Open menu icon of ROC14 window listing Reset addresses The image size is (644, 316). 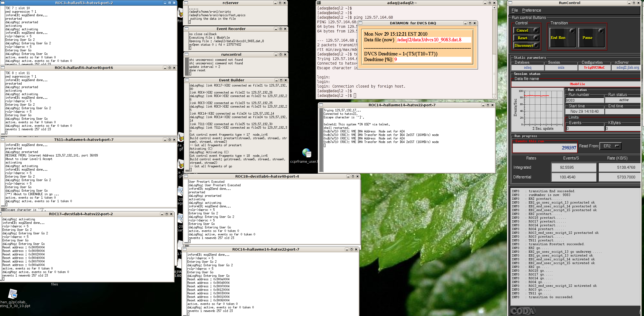pos(185,249)
